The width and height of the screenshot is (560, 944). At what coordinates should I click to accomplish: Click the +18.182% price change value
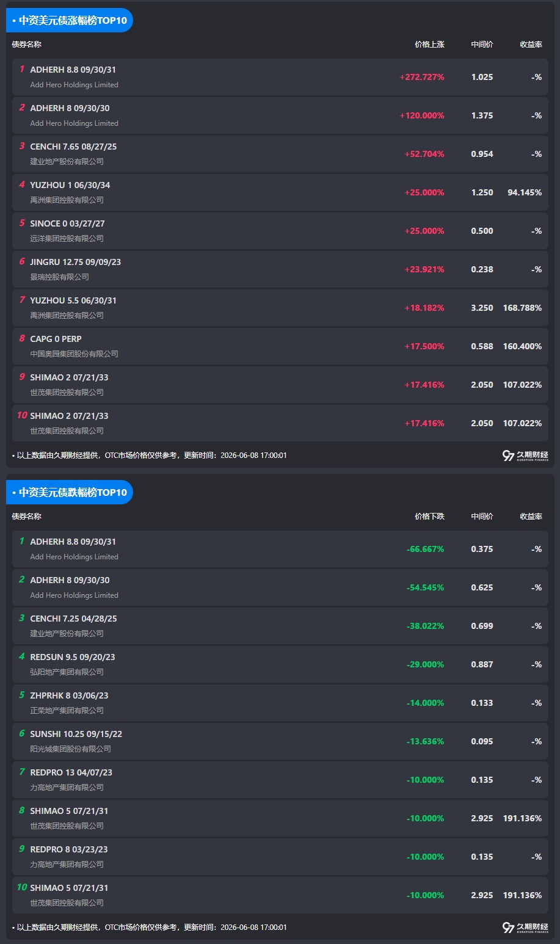point(424,308)
